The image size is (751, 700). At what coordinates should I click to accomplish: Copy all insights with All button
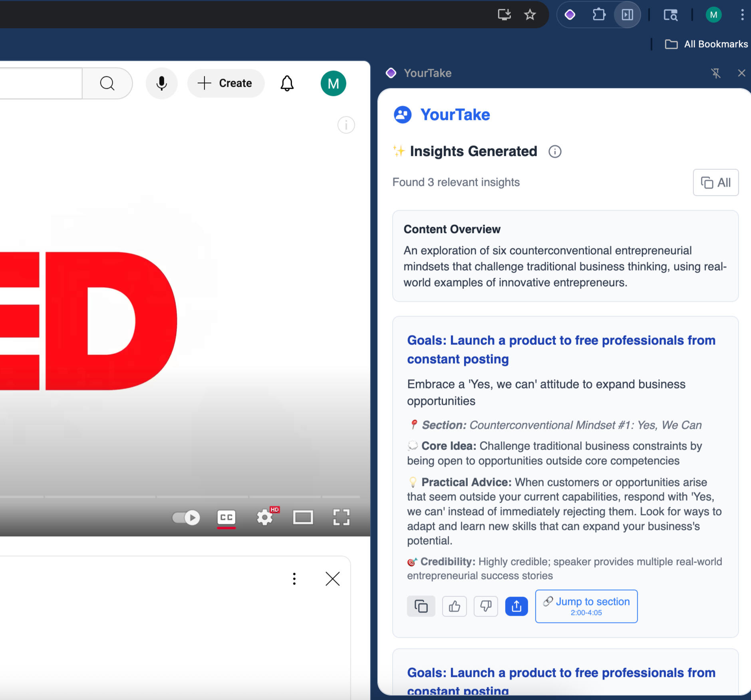pyautogui.click(x=715, y=183)
